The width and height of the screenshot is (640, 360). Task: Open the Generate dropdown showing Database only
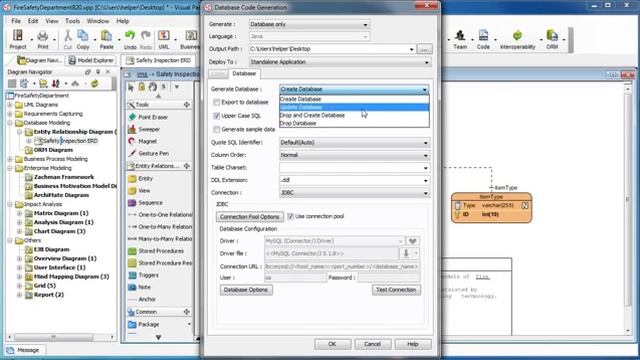click(309, 24)
